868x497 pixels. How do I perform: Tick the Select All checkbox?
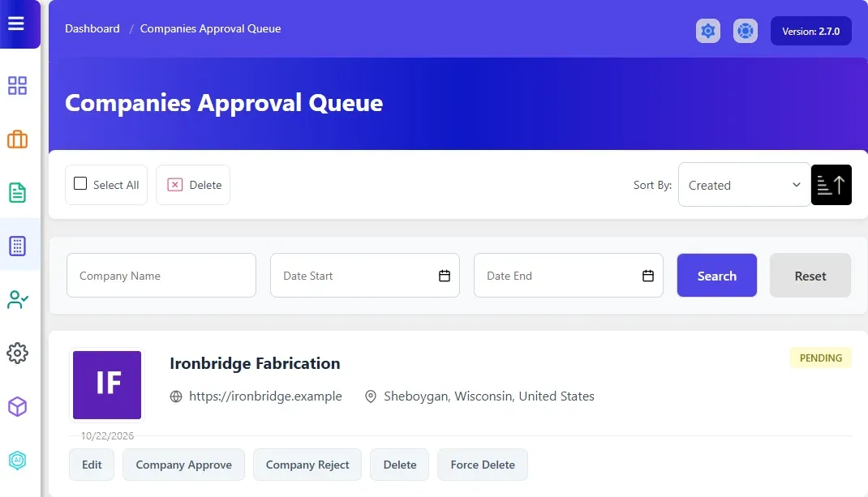pos(80,183)
